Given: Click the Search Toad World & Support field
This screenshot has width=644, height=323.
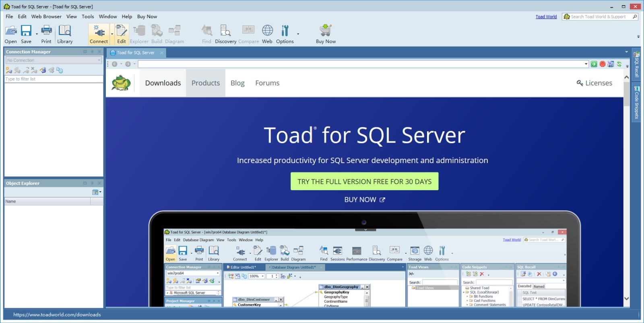Looking at the screenshot, I should coord(598,17).
